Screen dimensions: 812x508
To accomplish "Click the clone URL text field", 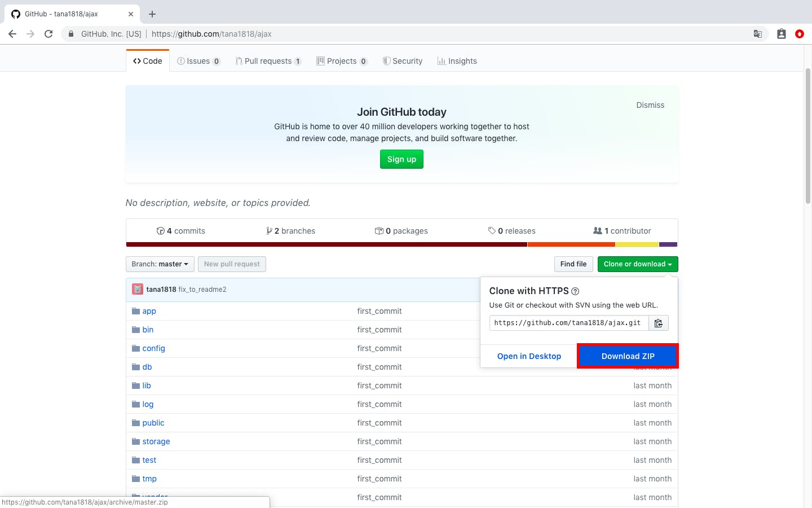I will (569, 323).
